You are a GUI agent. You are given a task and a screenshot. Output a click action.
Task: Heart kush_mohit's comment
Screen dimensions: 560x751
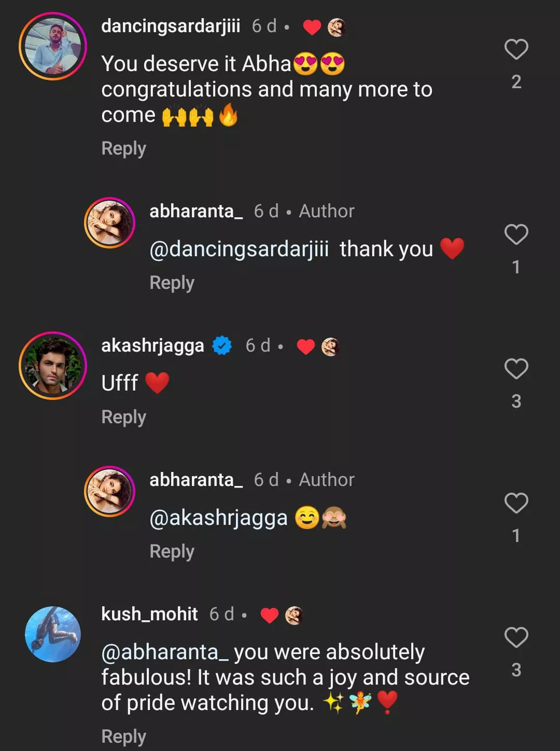click(516, 638)
